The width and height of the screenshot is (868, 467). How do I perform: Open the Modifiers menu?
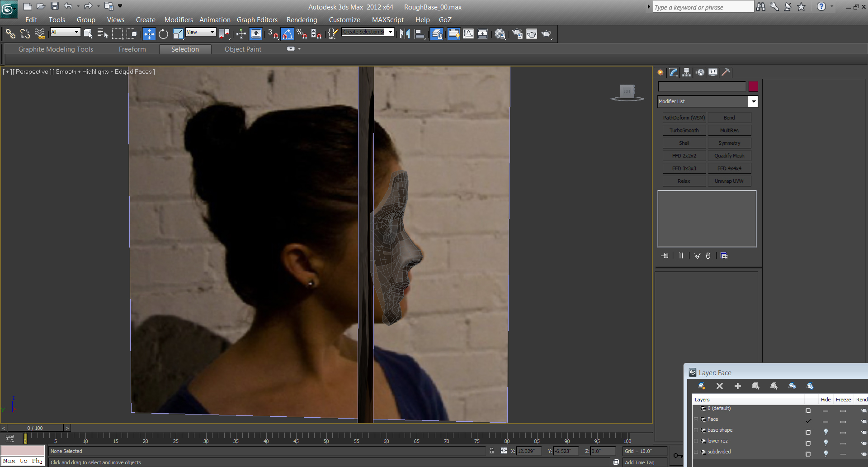pos(179,20)
